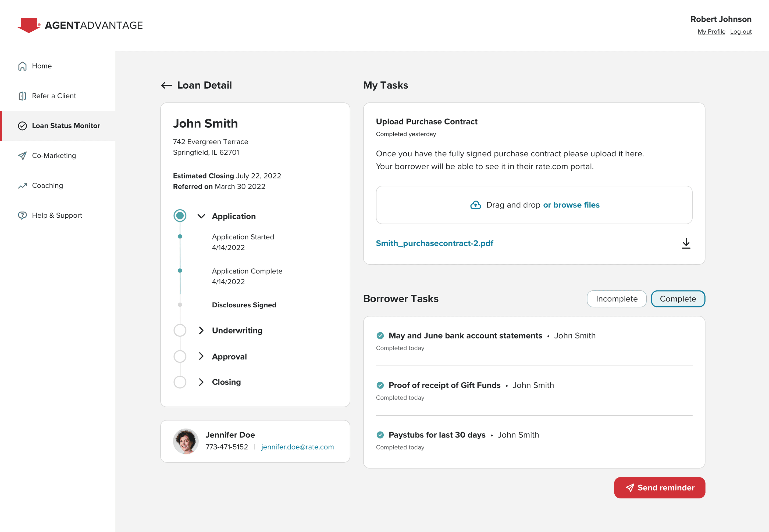Click 'Proof of receipt of Gift Funds' task
This screenshot has height=532, width=769.
[x=444, y=385]
